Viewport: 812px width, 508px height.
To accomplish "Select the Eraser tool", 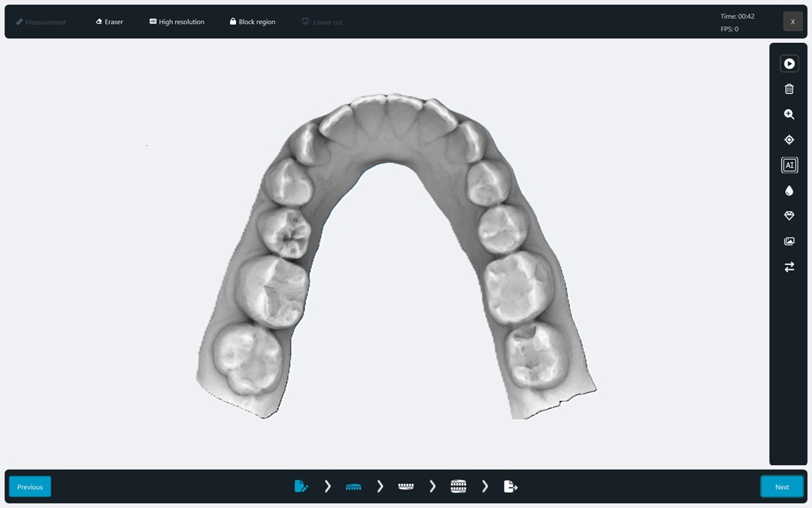I will (x=109, y=22).
